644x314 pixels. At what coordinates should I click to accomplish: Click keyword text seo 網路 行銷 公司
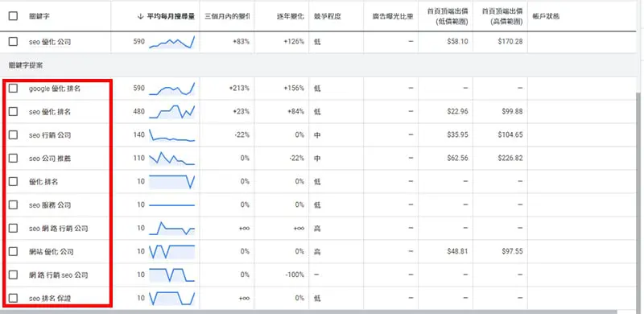pos(58,228)
